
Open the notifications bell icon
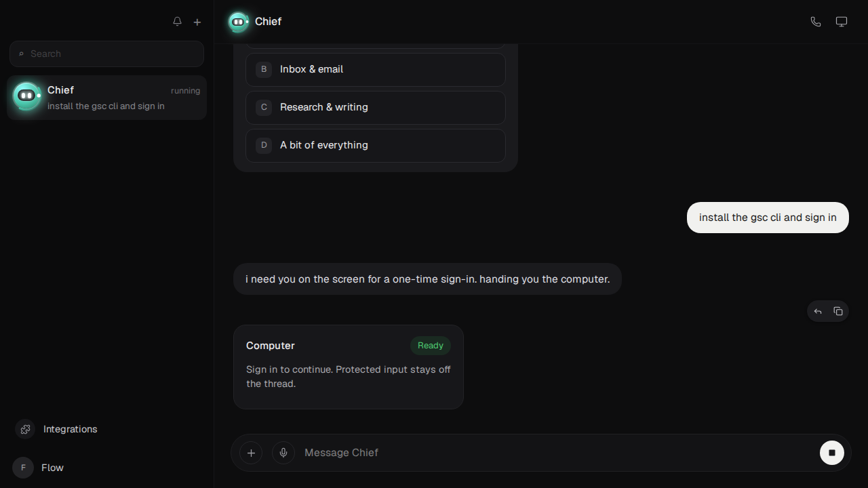(177, 22)
